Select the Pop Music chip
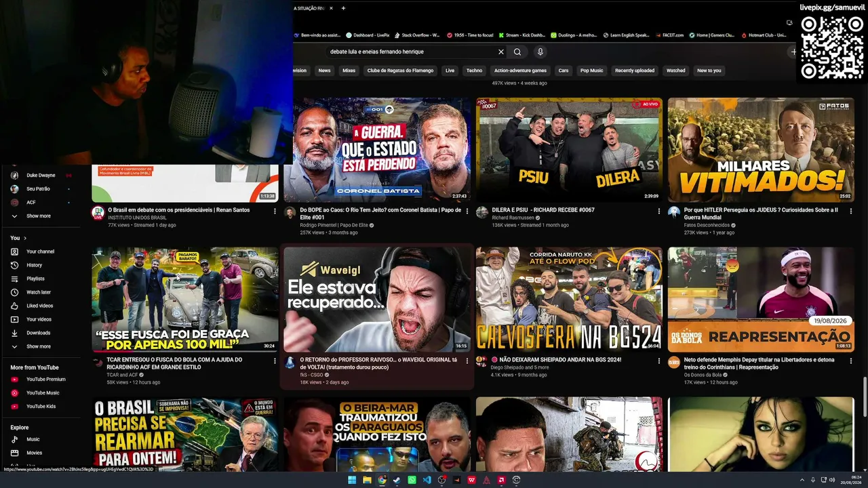868x488 pixels. click(591, 70)
